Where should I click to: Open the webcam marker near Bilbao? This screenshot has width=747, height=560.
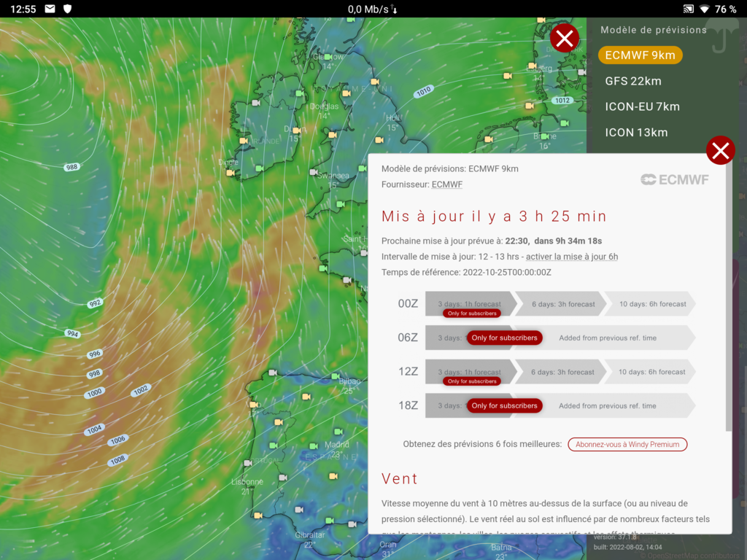point(336,376)
